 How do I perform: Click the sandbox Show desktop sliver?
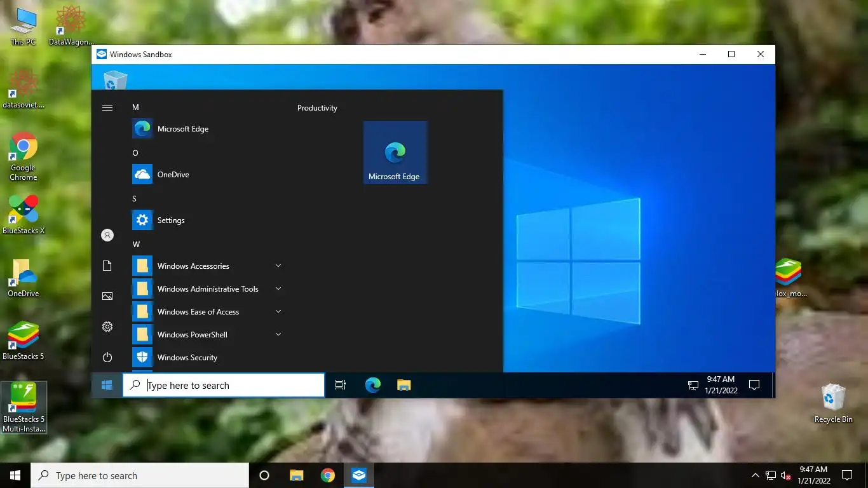pos(773,385)
